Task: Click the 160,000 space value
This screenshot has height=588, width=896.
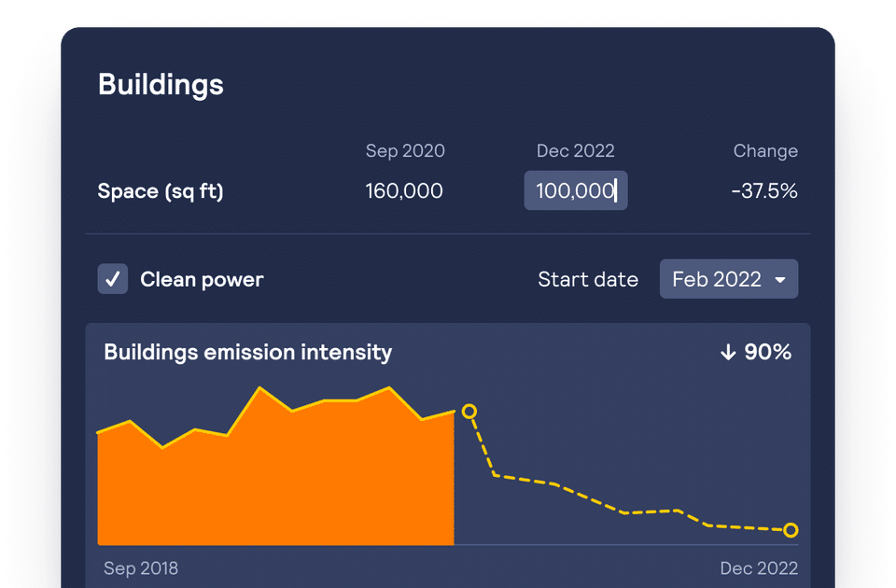Action: coord(404,190)
